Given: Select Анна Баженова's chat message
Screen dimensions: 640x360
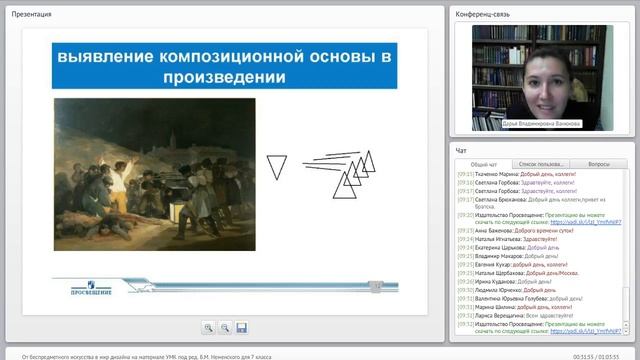Looking at the screenshot, I should coord(516,231).
